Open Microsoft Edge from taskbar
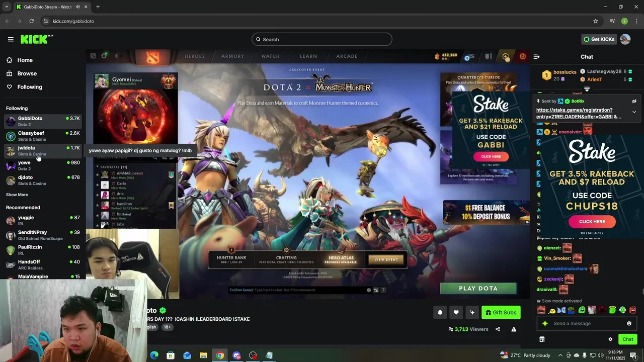 pos(154,355)
